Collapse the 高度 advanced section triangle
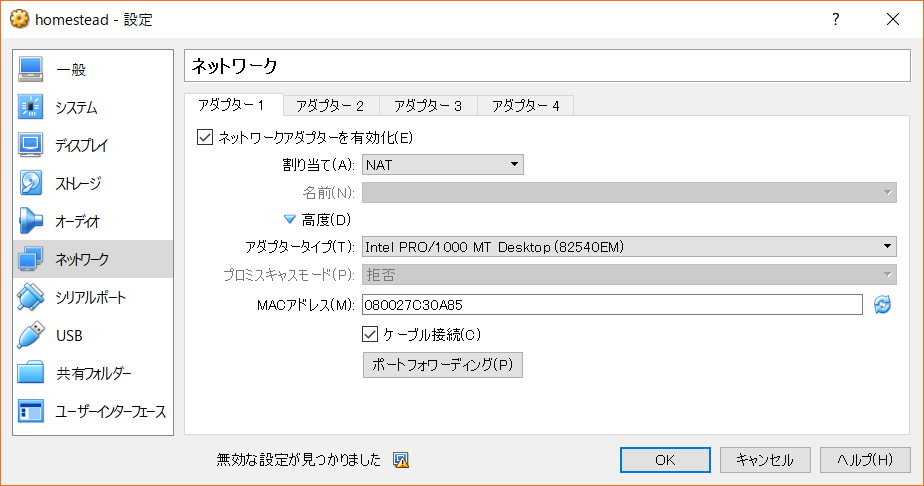The image size is (924, 486). [x=289, y=220]
